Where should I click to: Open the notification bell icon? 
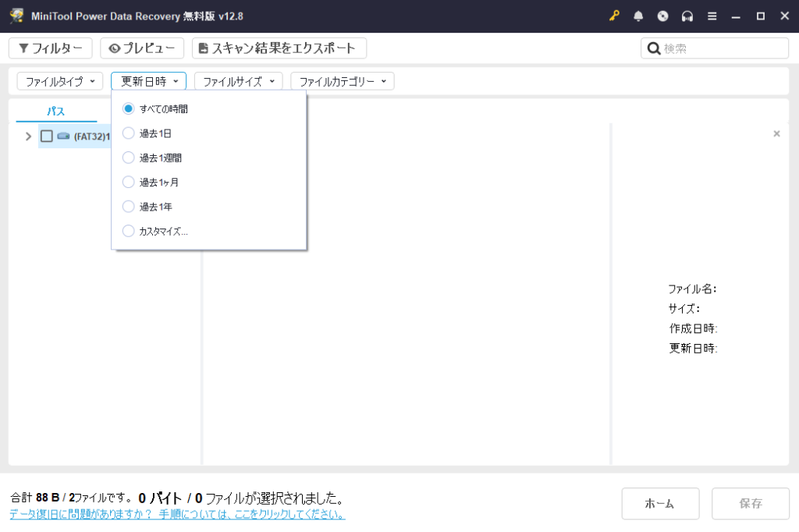pos(638,16)
